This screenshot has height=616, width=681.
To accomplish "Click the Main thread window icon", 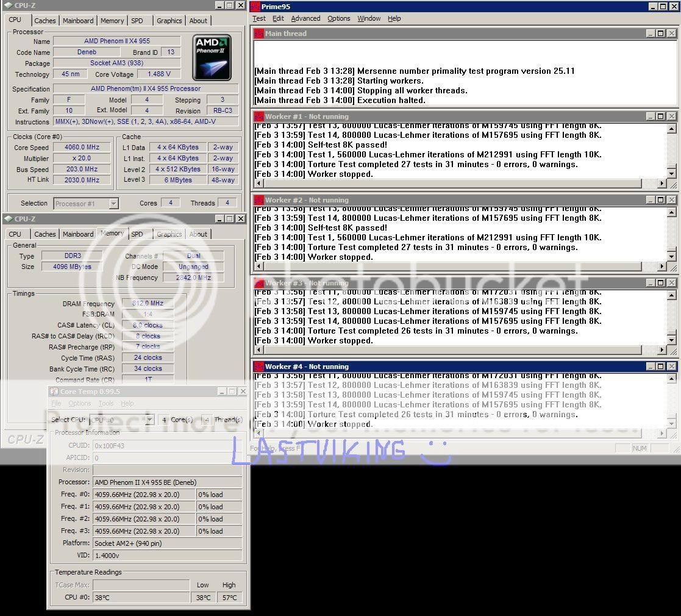I will coord(258,34).
